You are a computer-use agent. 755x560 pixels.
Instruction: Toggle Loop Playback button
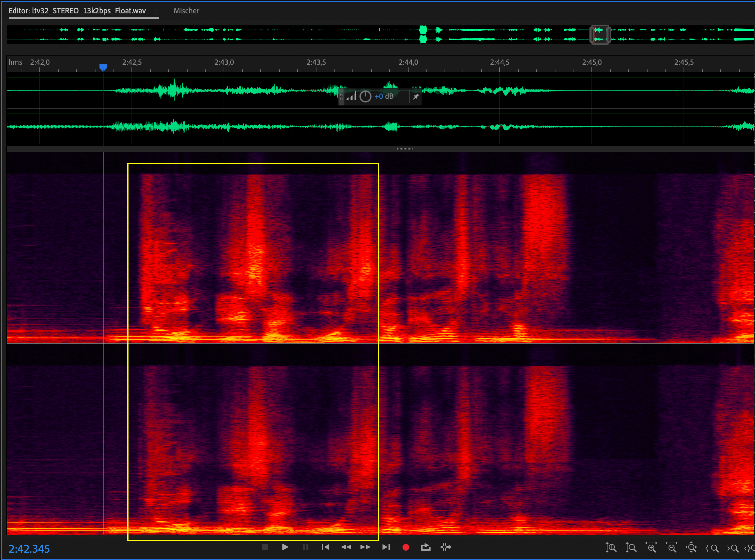pyautogui.click(x=426, y=547)
